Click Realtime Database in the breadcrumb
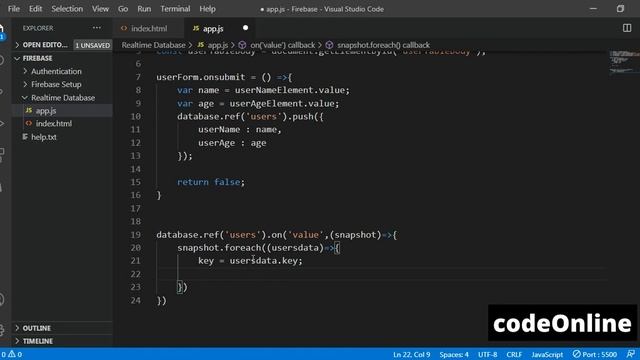This screenshot has width=640, height=360. pyautogui.click(x=153, y=45)
